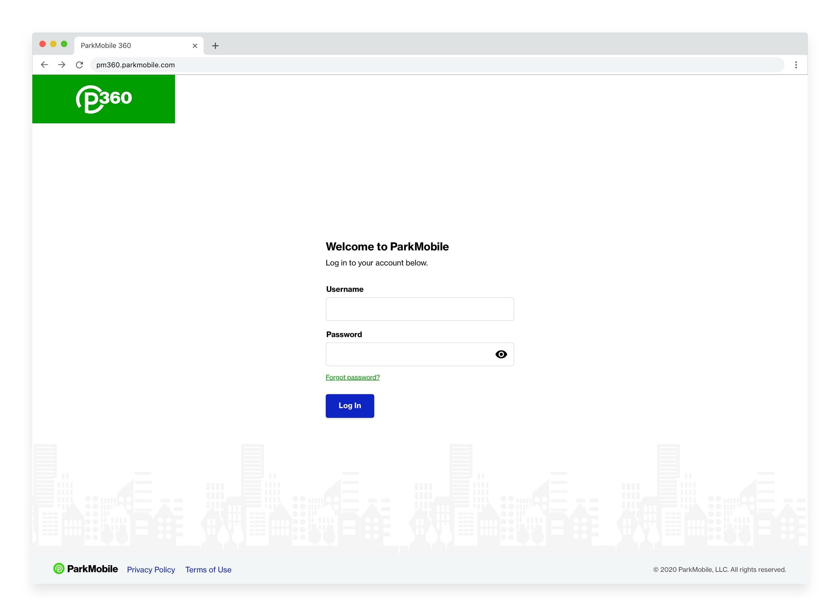Click the red window close button

point(42,44)
